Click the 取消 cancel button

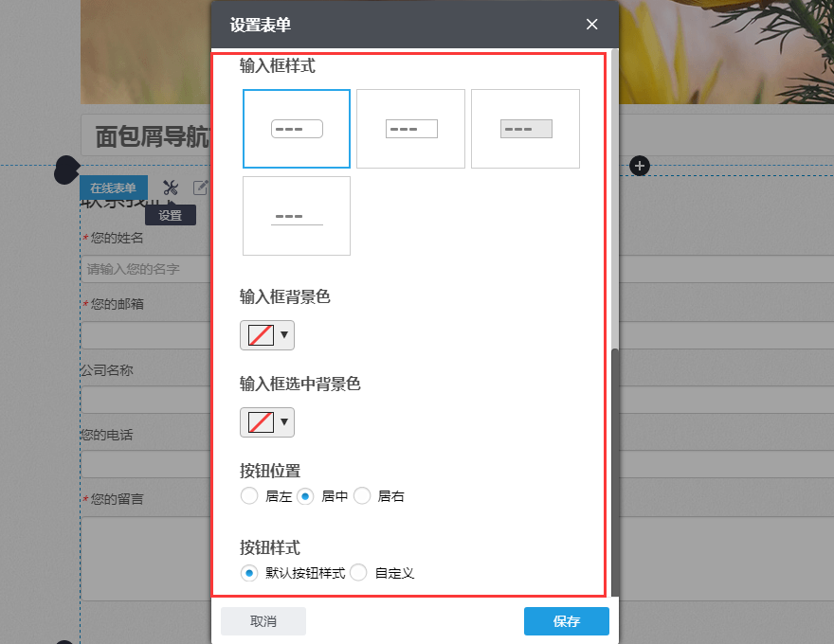263,621
